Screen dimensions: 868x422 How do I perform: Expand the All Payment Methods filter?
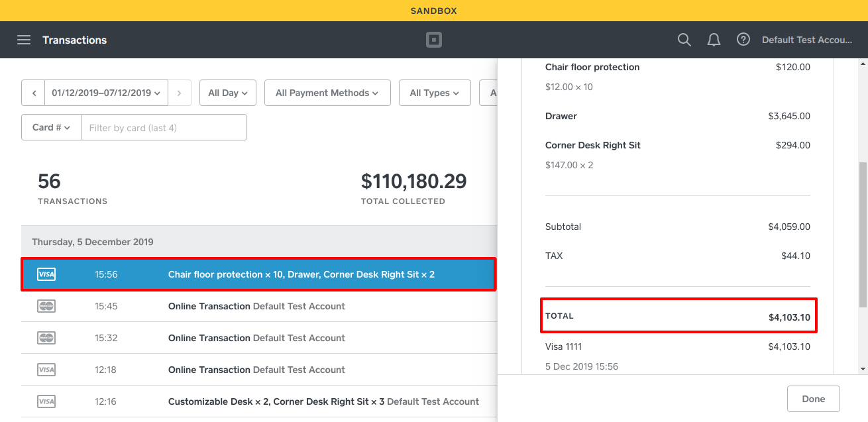point(327,93)
